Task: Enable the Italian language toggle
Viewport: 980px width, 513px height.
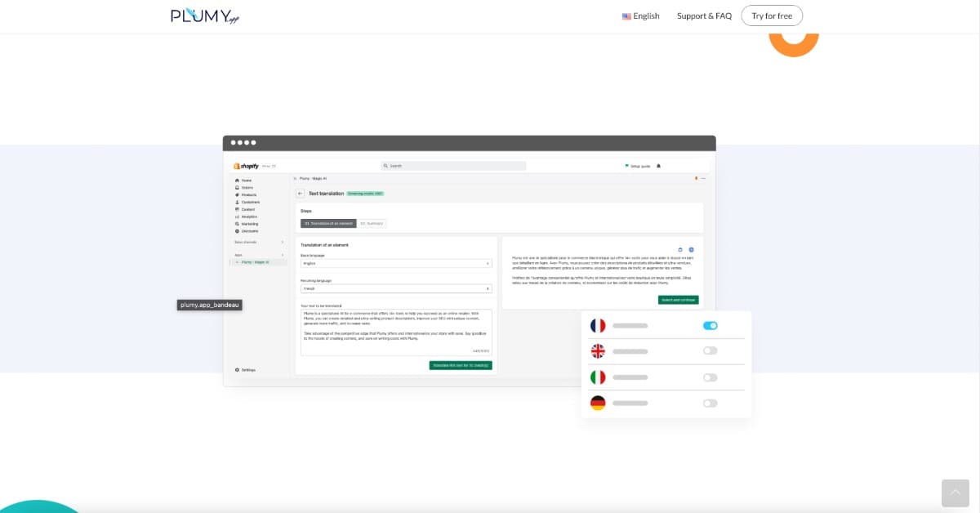Action: 710,377
